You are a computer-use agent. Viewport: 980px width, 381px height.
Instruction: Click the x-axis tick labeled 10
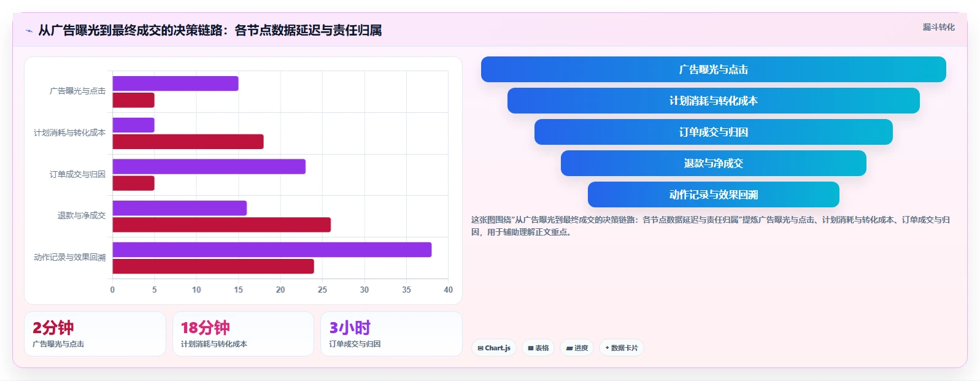pyautogui.click(x=196, y=290)
